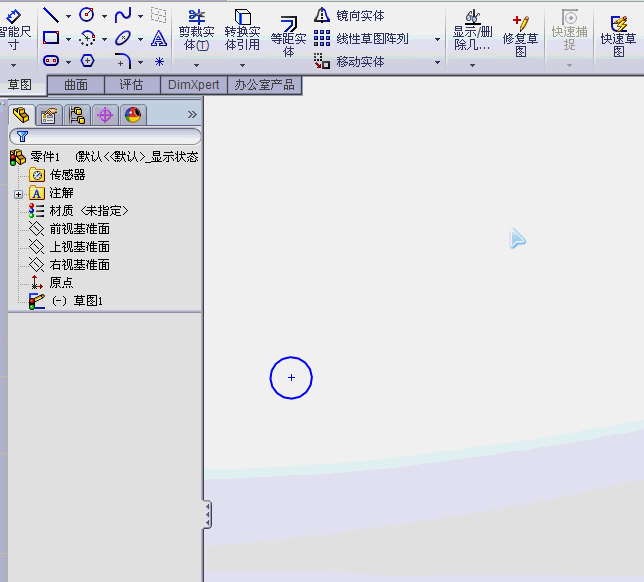Open the ConfigurationManager tab icon

tap(77, 115)
